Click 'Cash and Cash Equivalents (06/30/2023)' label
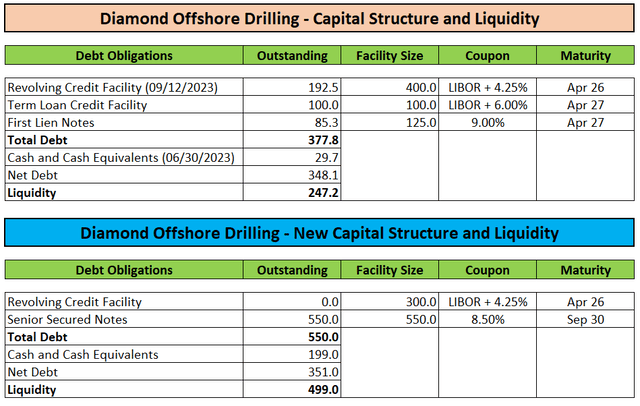This screenshot has width=640, height=406. point(121,158)
